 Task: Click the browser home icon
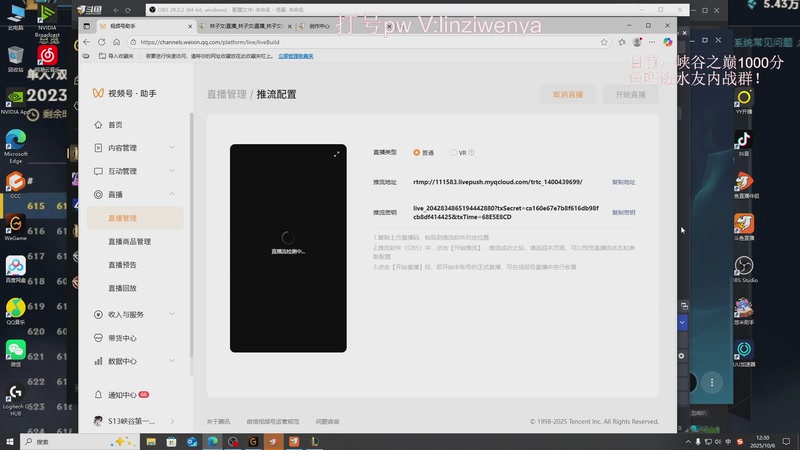(x=117, y=42)
